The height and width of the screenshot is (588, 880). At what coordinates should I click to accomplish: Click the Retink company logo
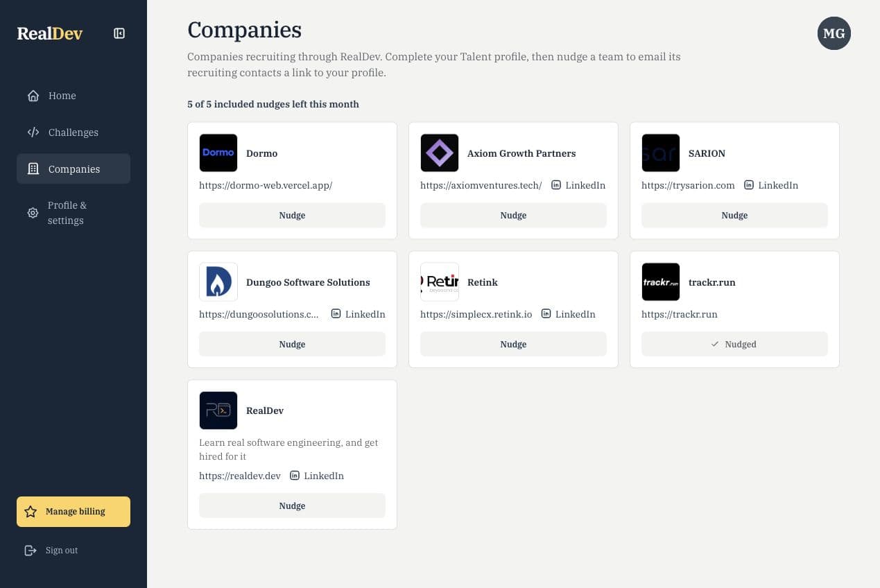[x=440, y=282]
